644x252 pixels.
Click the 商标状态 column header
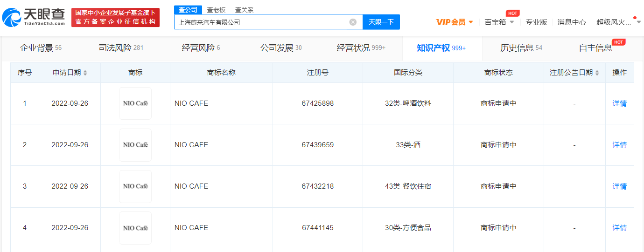coord(498,73)
